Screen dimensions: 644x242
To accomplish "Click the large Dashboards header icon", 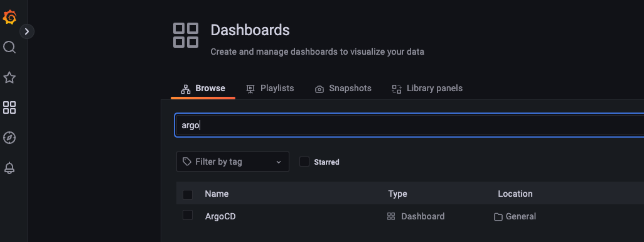I will [x=186, y=35].
